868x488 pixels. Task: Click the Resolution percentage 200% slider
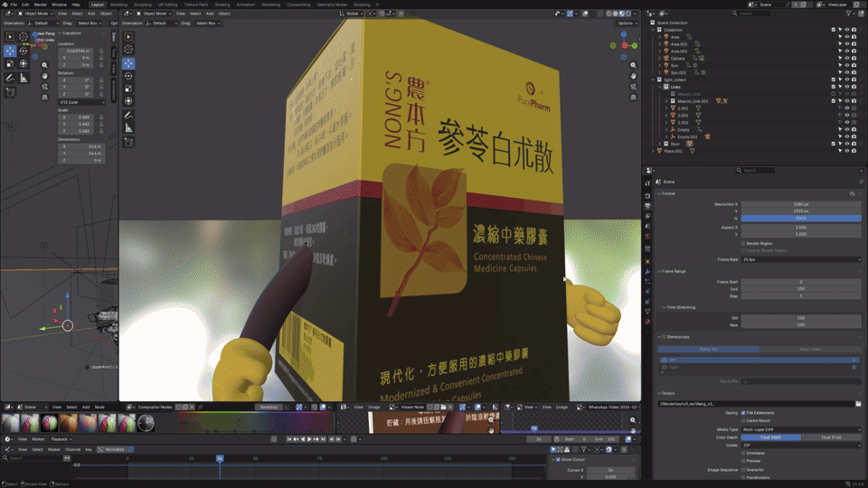801,219
